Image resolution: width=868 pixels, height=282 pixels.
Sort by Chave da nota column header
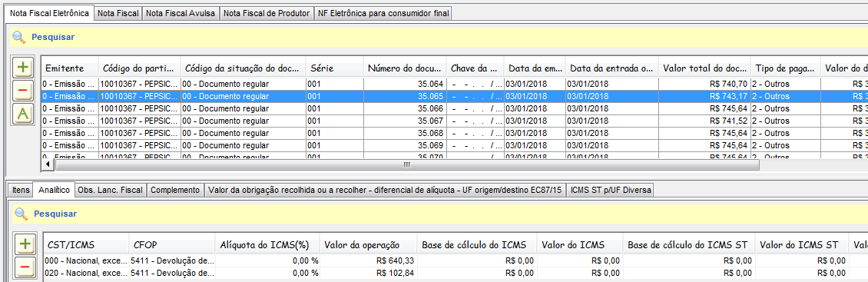[x=475, y=68]
